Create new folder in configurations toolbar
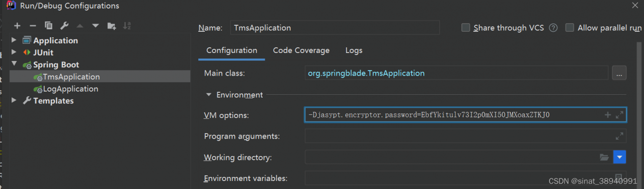The image size is (644, 189). [112, 26]
